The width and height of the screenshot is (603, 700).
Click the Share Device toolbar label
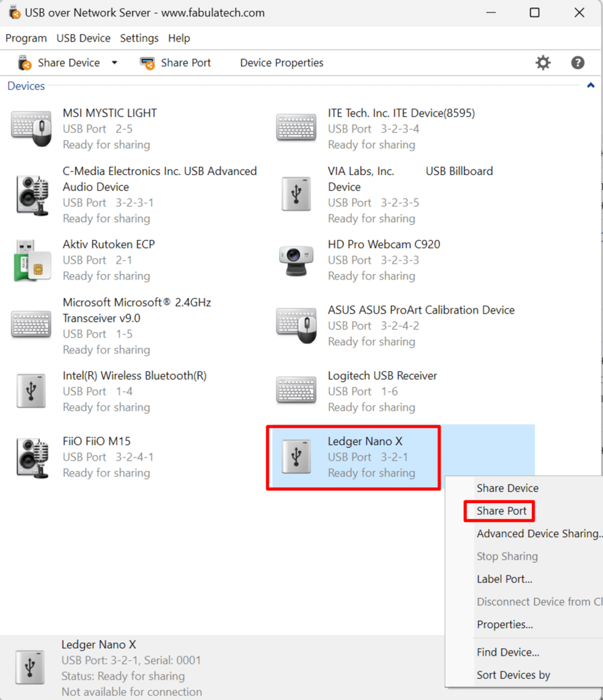(69, 63)
